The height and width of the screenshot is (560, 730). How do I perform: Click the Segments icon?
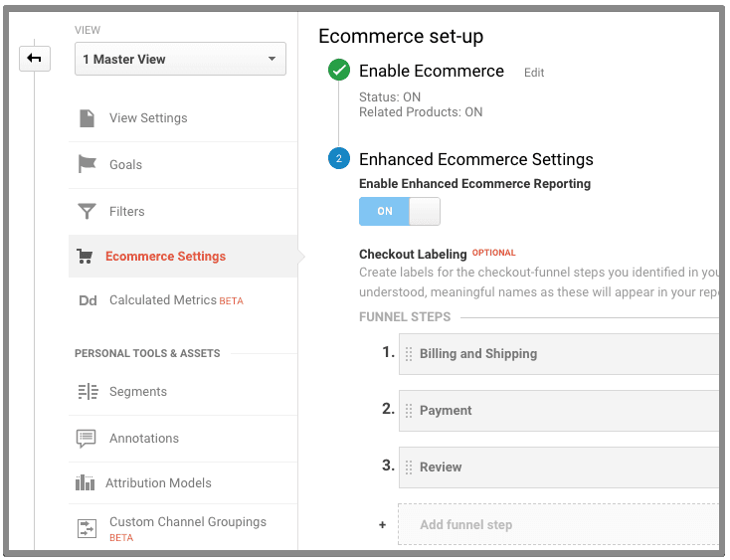click(x=88, y=392)
